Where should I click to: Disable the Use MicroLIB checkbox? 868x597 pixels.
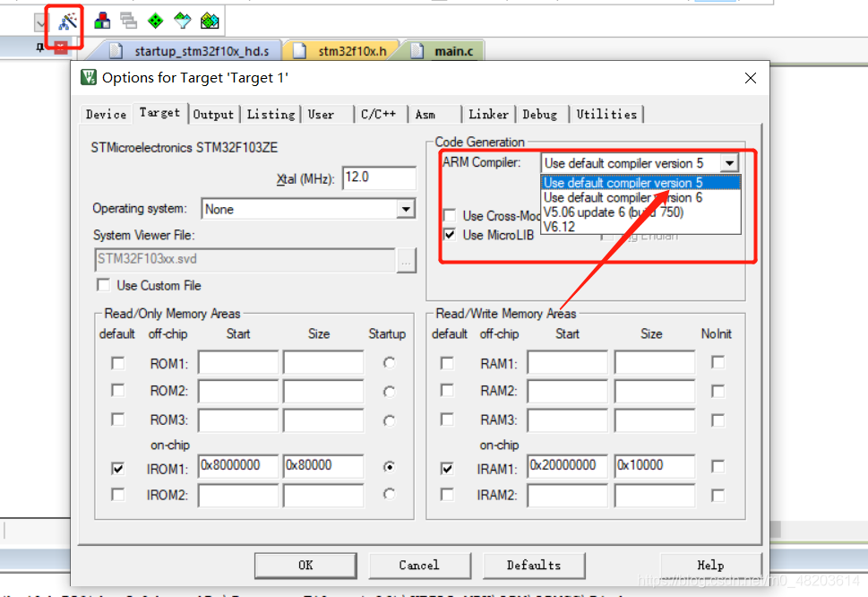(x=450, y=235)
